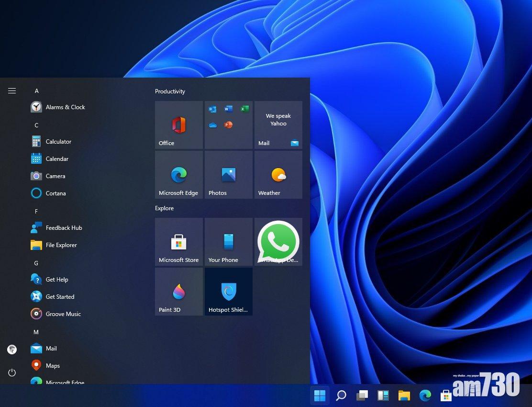The height and width of the screenshot is (407, 532).
Task: Open the Paint 3D tile
Action: tap(178, 292)
